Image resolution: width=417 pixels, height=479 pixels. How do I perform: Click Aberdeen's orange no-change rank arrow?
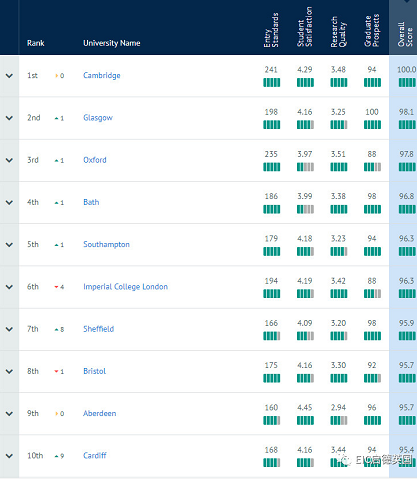pyautogui.click(x=57, y=414)
